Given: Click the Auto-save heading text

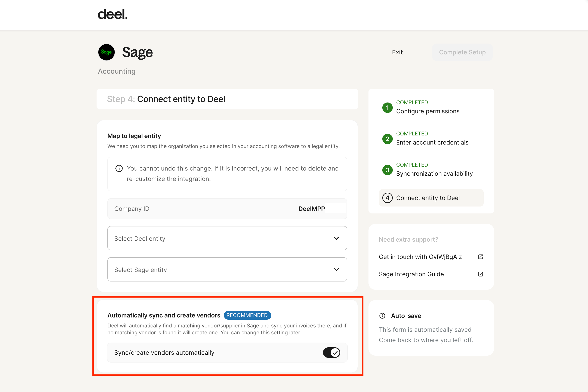Looking at the screenshot, I should coord(406,316).
